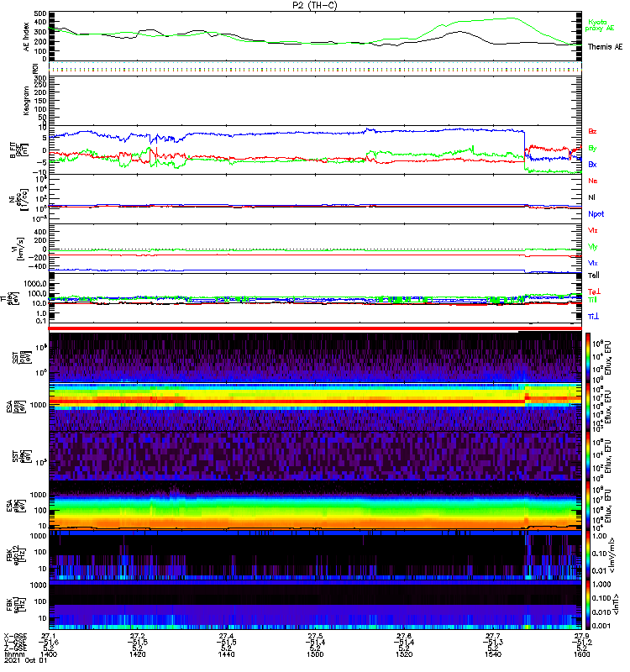Click the ESA elec [eV] axis label
This screenshot has height=672, width=630.
(x=14, y=506)
